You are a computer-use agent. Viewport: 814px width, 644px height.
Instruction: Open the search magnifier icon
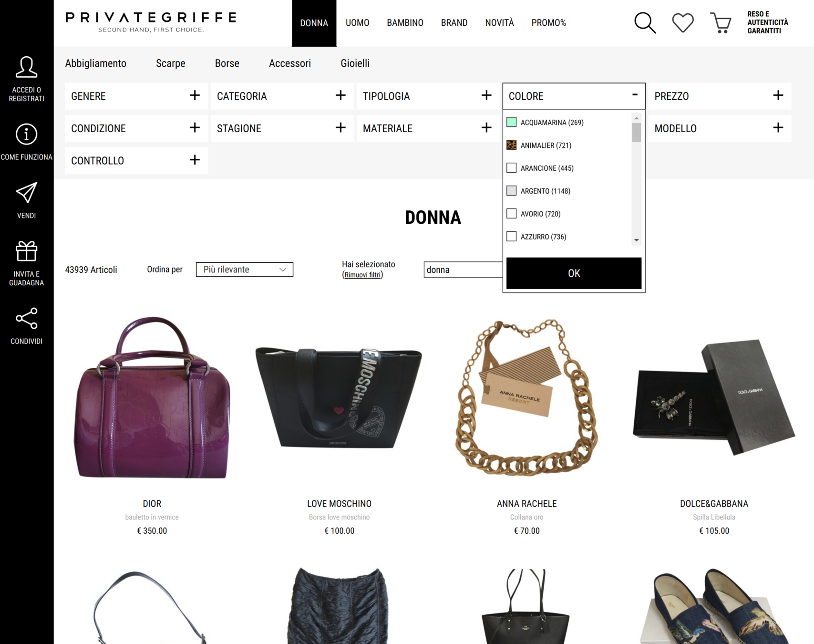pyautogui.click(x=645, y=23)
